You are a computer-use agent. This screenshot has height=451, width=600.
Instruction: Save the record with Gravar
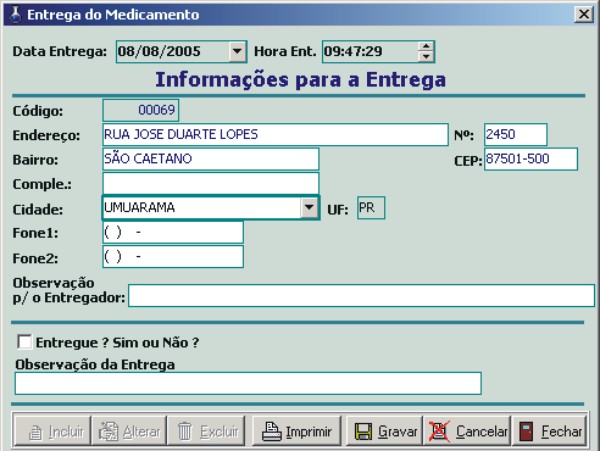[x=385, y=431]
